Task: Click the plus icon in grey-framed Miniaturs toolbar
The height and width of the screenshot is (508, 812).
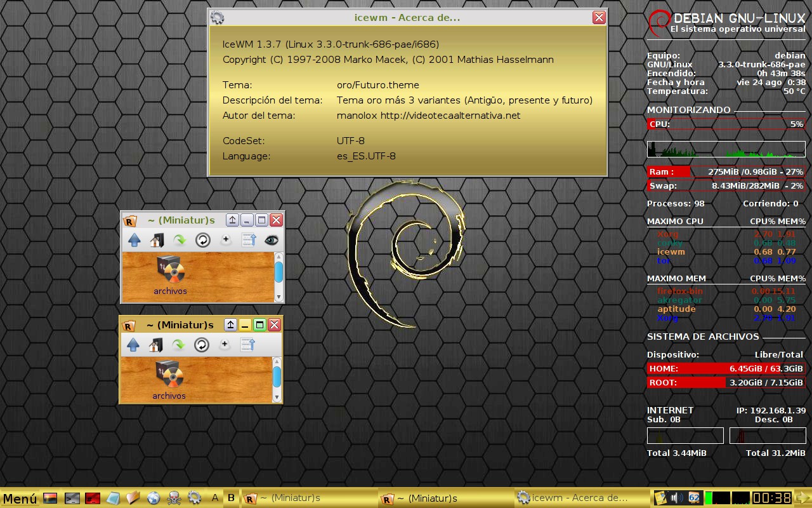Action: (225, 240)
